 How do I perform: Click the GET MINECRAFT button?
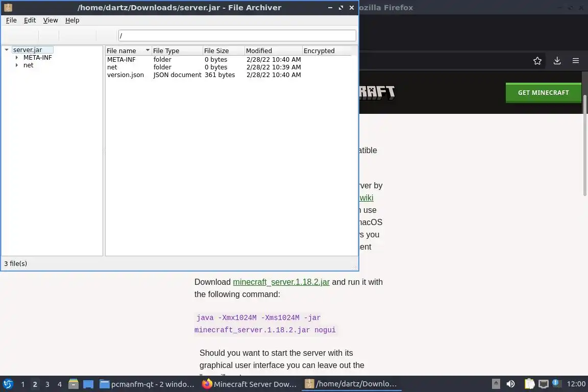pos(544,93)
